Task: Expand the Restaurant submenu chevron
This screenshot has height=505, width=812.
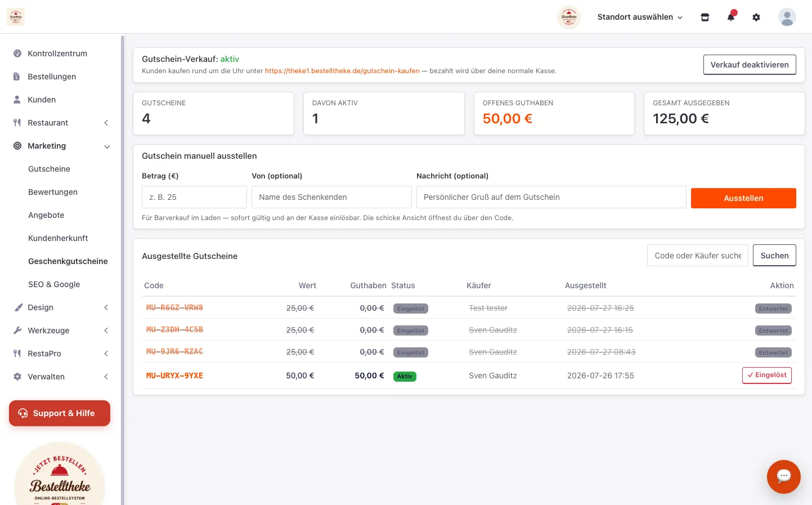Action: (106, 123)
